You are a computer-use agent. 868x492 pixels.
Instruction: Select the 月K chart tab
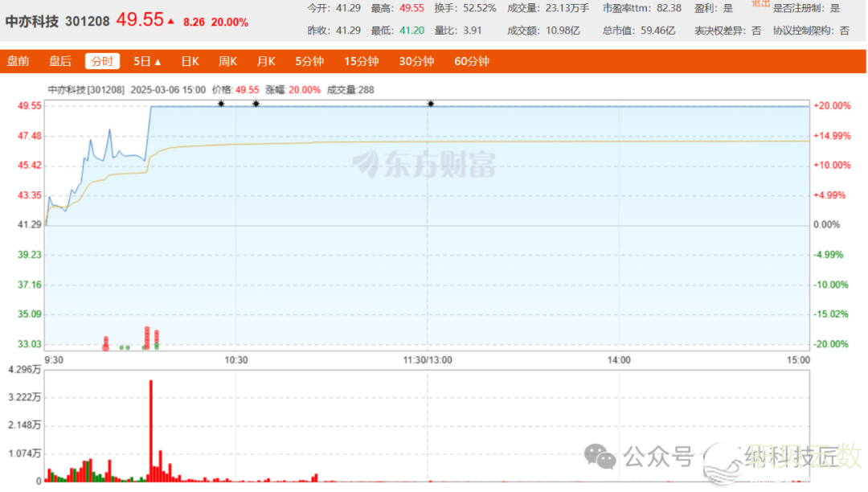click(x=266, y=61)
